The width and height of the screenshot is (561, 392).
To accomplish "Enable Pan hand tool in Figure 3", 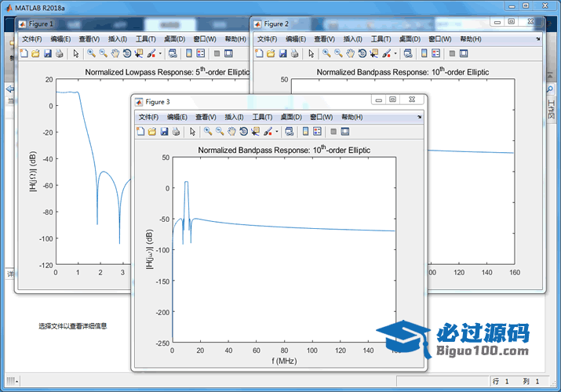I will pos(231,132).
